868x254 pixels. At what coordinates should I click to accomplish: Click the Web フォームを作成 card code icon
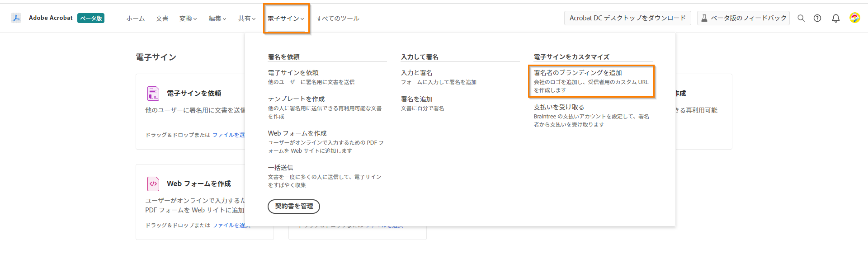pos(153,183)
